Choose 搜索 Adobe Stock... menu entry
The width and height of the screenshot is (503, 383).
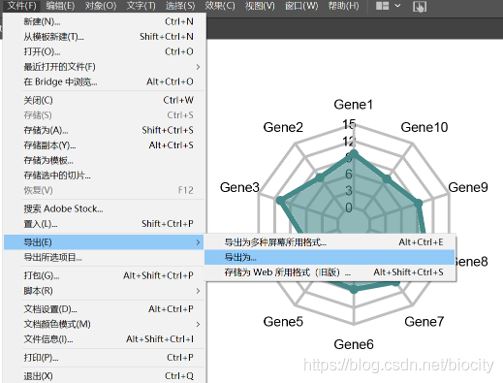pos(105,209)
